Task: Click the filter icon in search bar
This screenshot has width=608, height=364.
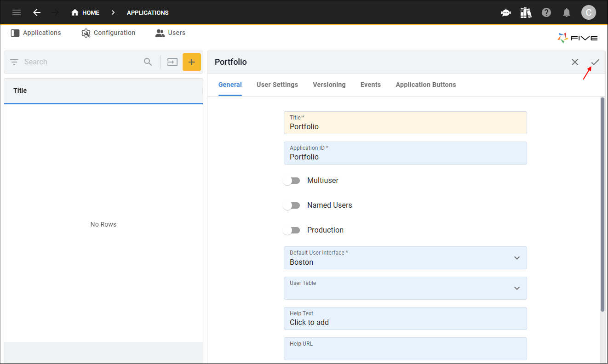Action: (x=14, y=62)
